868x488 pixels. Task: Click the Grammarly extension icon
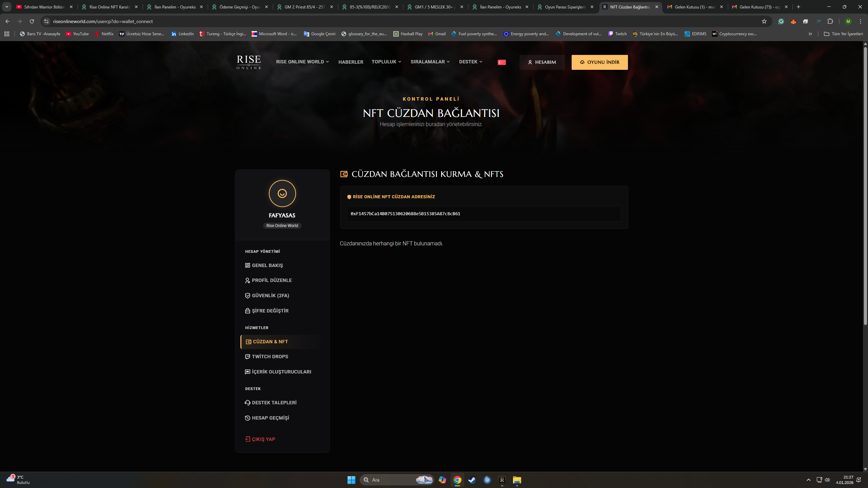point(781,21)
